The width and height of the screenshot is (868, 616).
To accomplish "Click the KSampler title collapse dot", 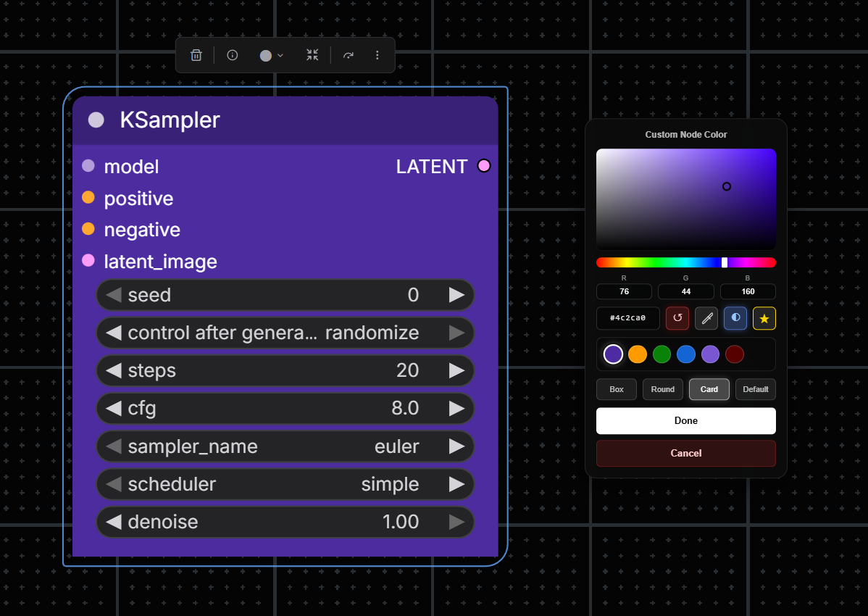I will (x=96, y=120).
